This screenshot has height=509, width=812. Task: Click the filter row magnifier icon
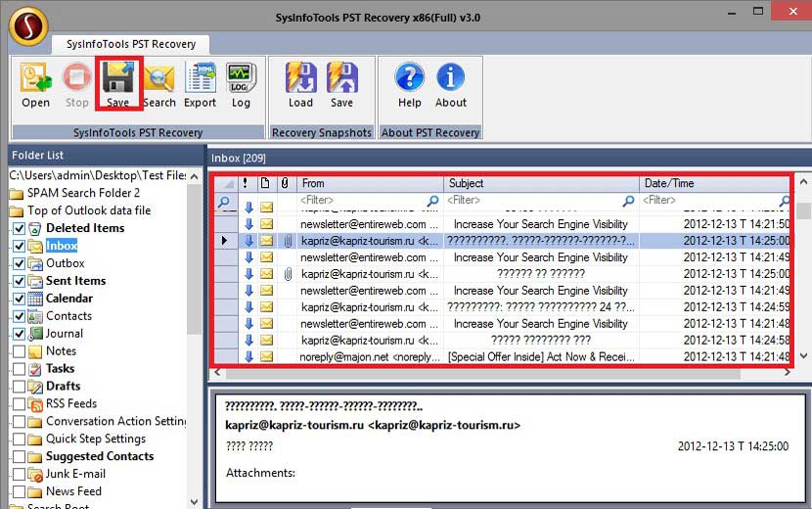pos(224,201)
